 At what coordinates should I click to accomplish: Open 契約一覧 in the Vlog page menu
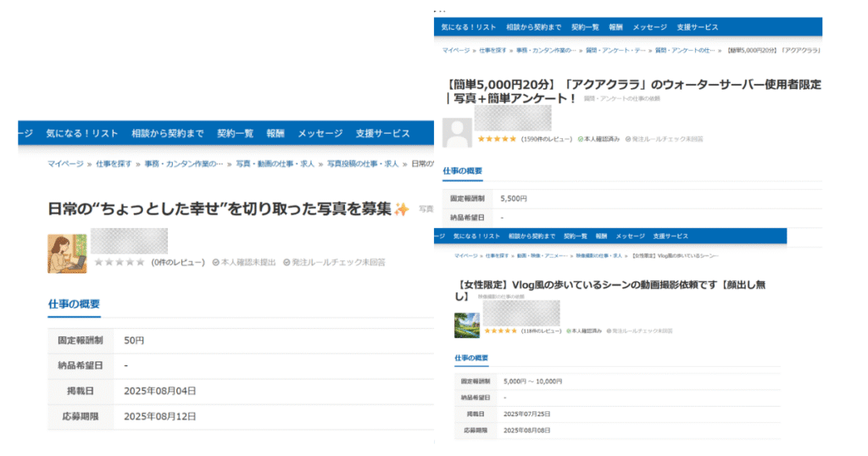click(576, 236)
